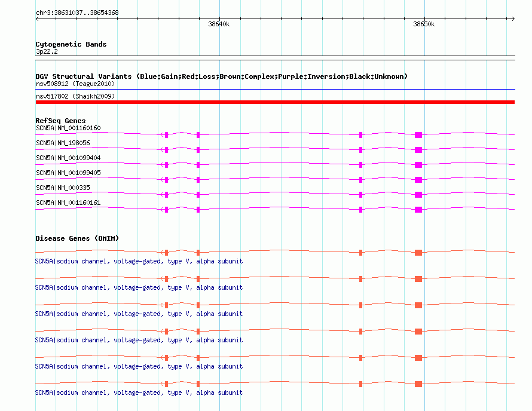This screenshot has width=532, height=411.
Task: Open the nsv508912 (Teague2010) variant label
Action: 75,84
